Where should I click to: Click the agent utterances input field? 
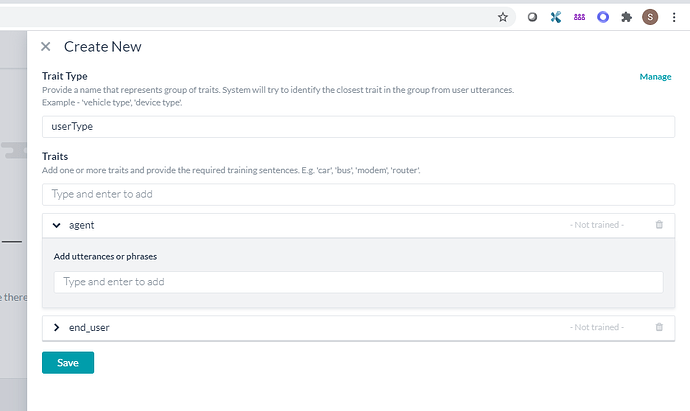[358, 282]
